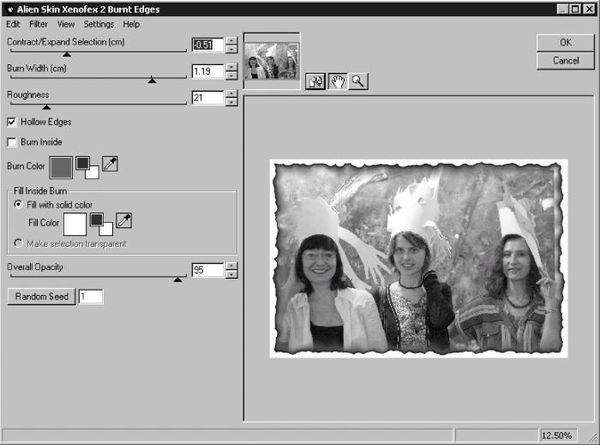Uncheck the Hollow Edges checkbox
Screen dimensions: 600x445
point(12,122)
